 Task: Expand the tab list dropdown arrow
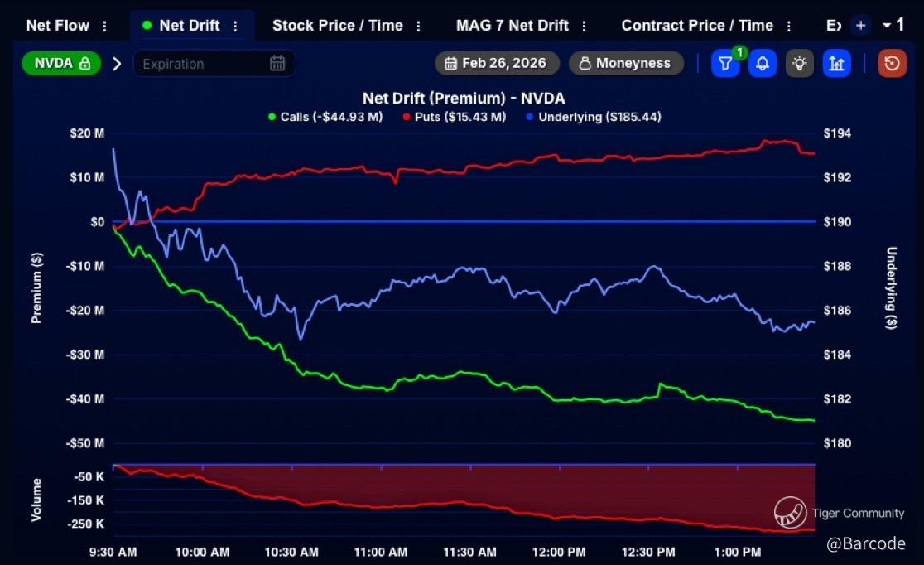886,26
